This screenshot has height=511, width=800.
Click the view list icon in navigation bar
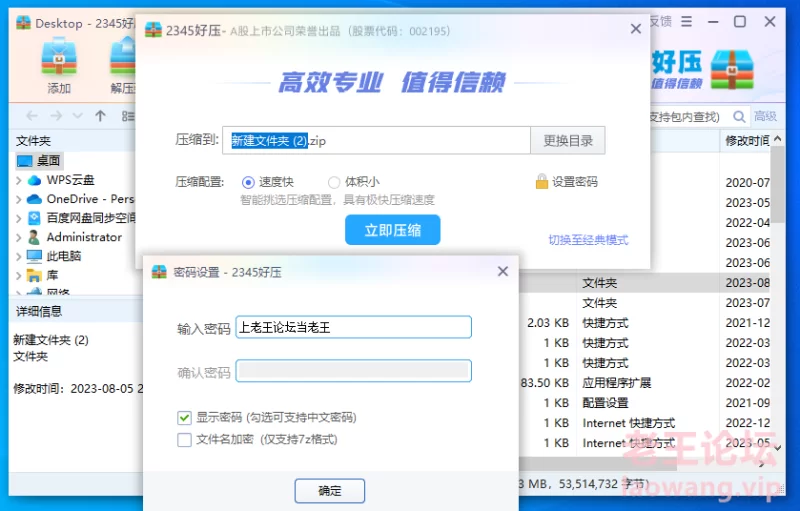(128, 116)
